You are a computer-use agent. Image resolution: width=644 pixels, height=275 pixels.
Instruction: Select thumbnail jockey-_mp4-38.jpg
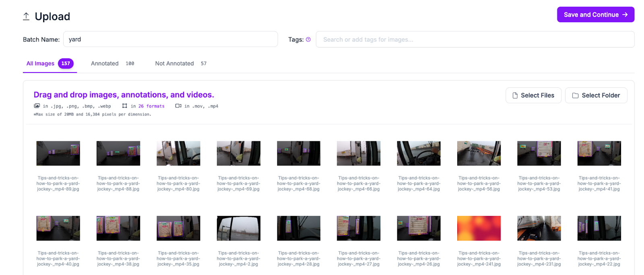pos(118,228)
